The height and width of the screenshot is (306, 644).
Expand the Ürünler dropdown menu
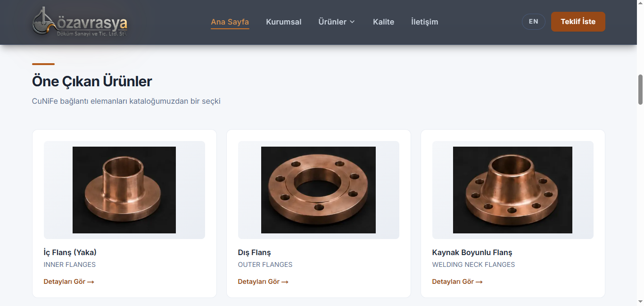click(x=337, y=22)
